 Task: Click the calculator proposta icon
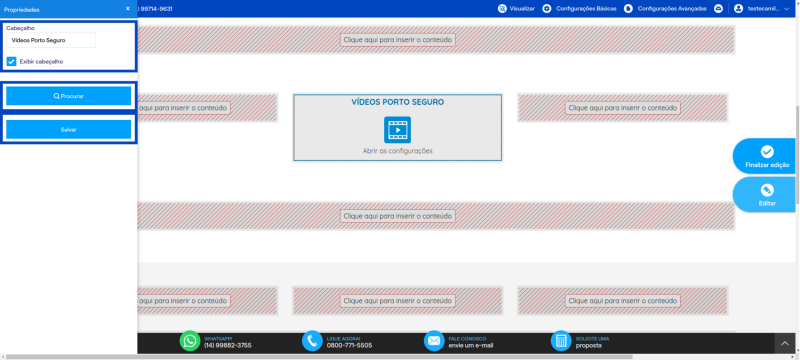pyautogui.click(x=561, y=341)
